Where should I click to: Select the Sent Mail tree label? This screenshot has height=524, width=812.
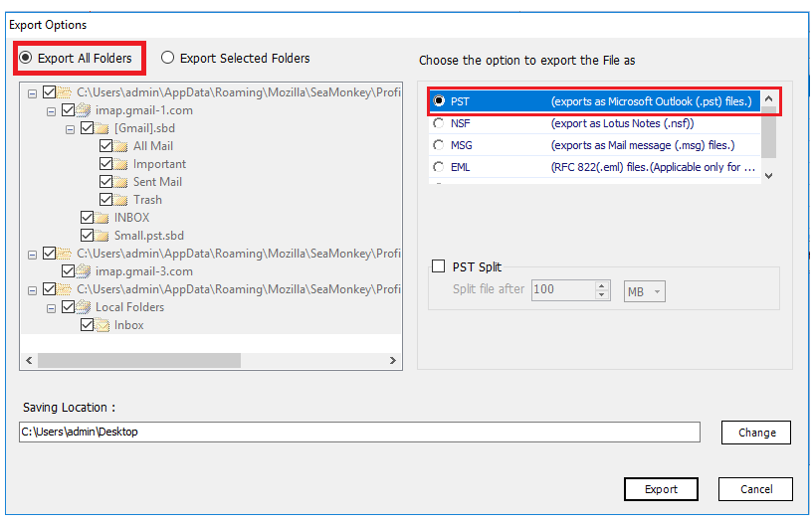(157, 182)
